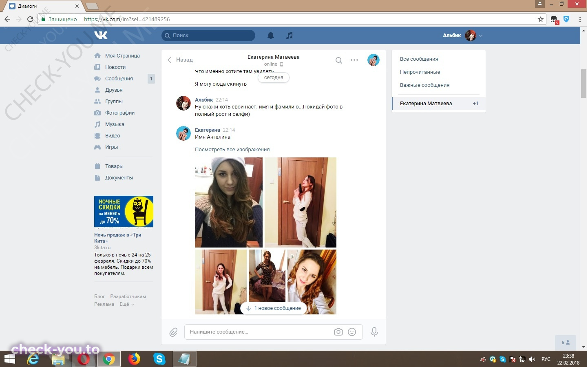588x367 pixels.
Task: Open Новости in the sidebar
Action: pyautogui.click(x=115, y=67)
